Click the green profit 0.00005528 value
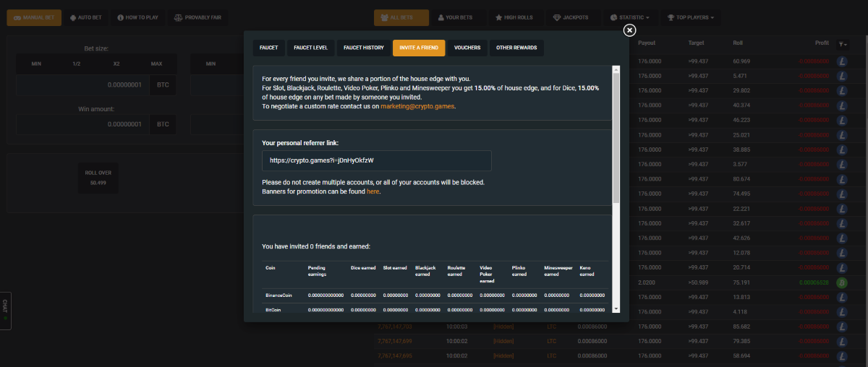 pos(813,282)
